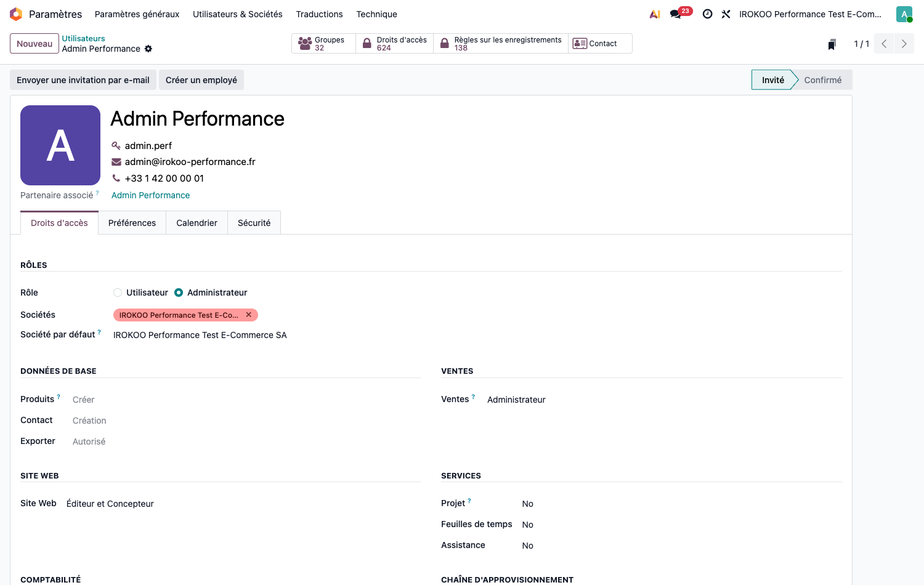
Task: Open the Feuilles de temps dropdown
Action: pos(681,525)
